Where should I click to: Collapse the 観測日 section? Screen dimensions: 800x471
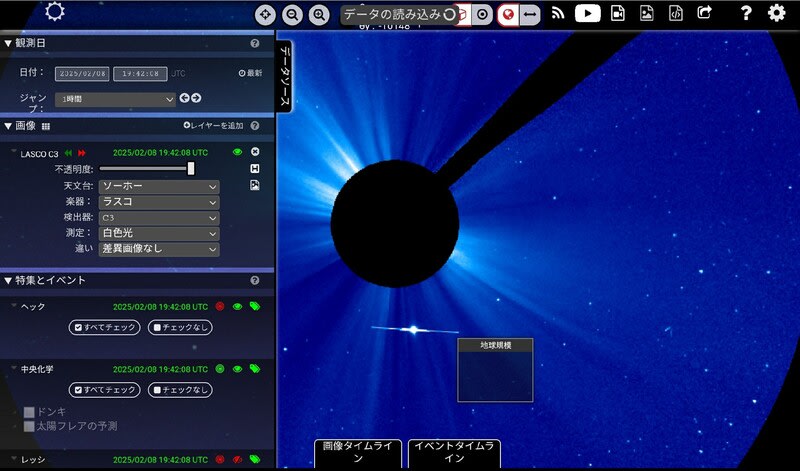tap(8, 43)
